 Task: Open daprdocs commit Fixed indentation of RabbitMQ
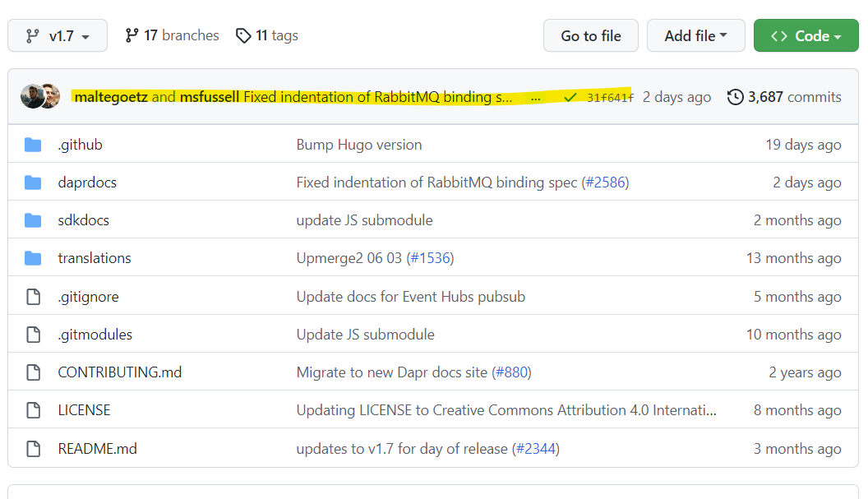pyautogui.click(x=436, y=183)
